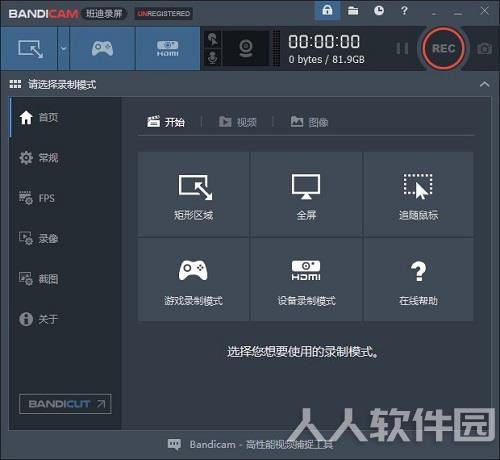Choose 游戏录制模式 game recording tile
Viewport: 500px width, 460px height.
click(x=193, y=279)
